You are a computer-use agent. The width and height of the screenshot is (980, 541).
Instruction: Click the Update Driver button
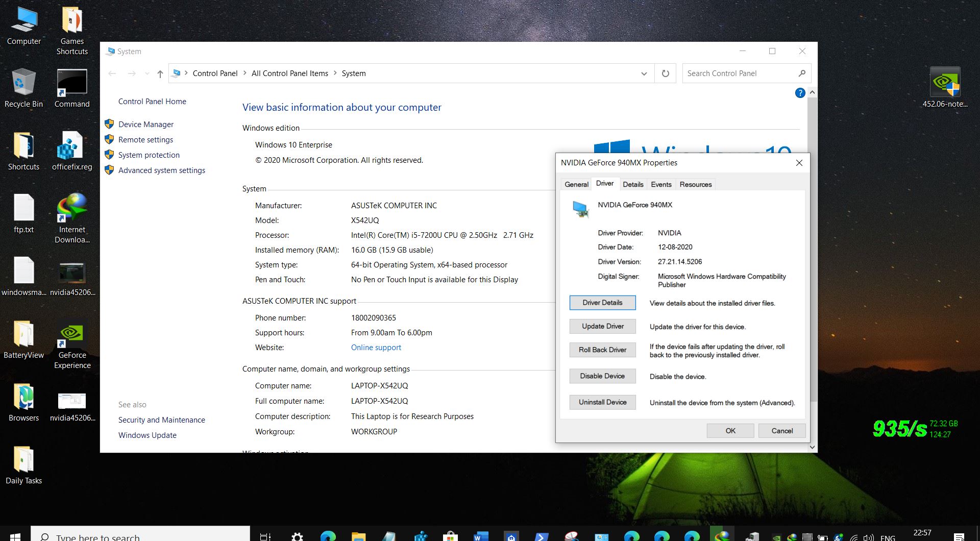click(603, 326)
